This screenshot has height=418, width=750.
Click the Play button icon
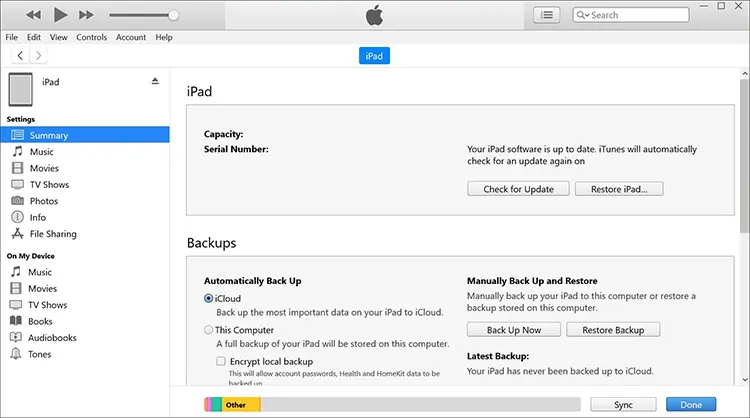[60, 15]
